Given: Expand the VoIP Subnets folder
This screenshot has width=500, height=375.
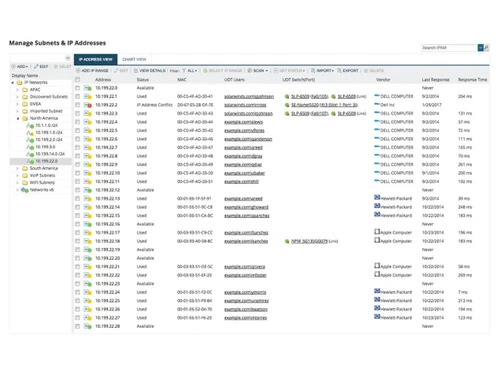Looking at the screenshot, I should coord(17,175).
